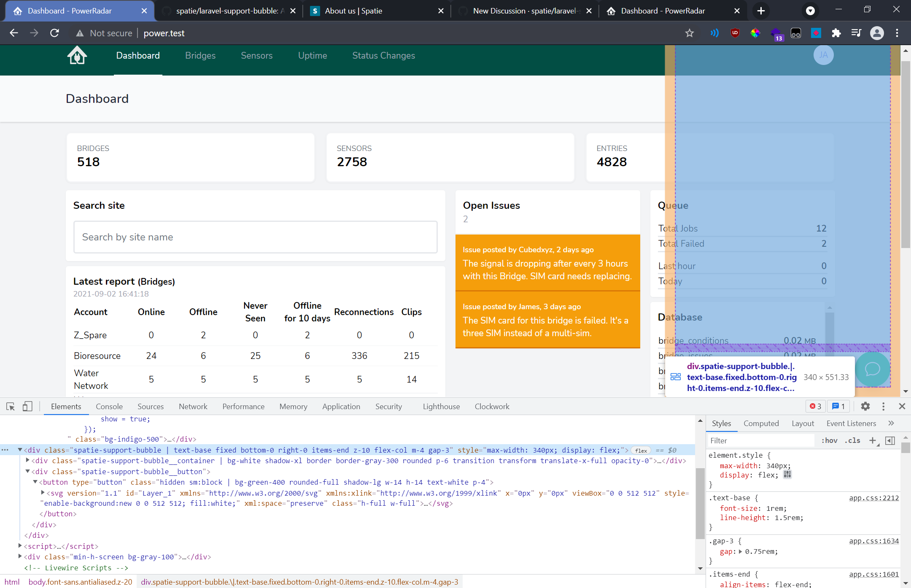Reload the page with the refresh icon

click(54, 33)
